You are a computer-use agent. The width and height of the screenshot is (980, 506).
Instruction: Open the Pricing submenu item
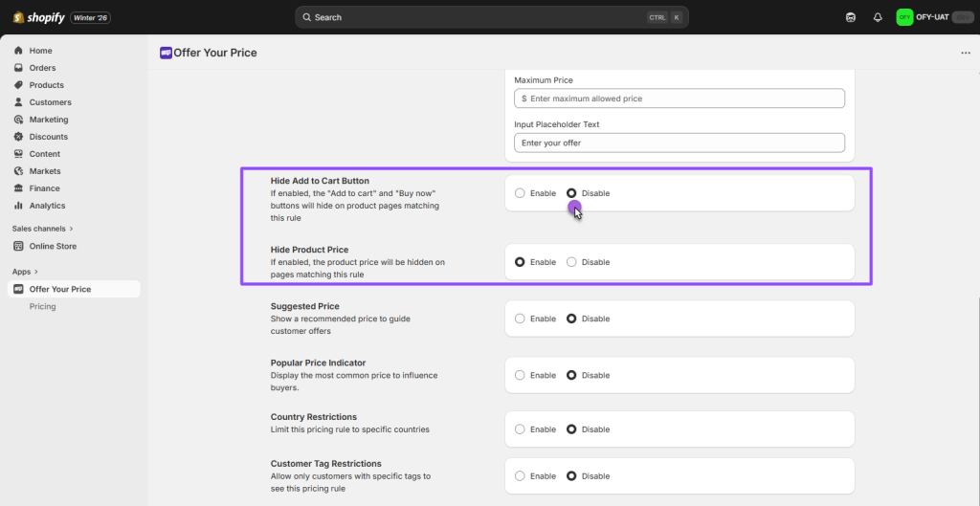[x=42, y=306]
